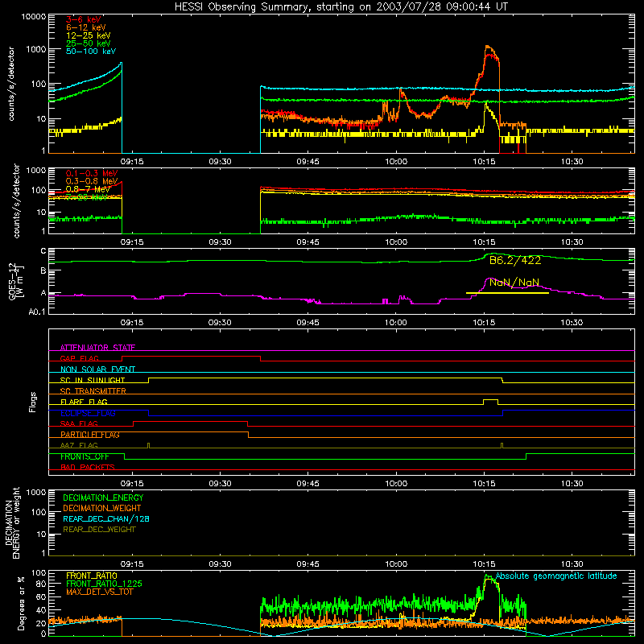Select the FRONT_RATIO legend label
Screen dimensions: 644x644
[x=91, y=576]
